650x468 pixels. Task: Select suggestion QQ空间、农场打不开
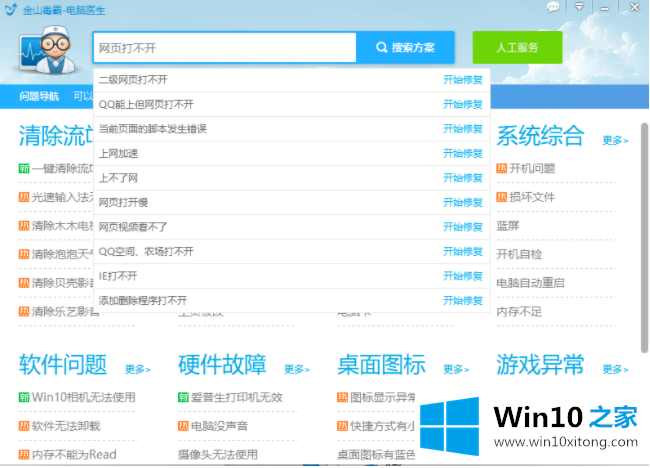point(292,251)
